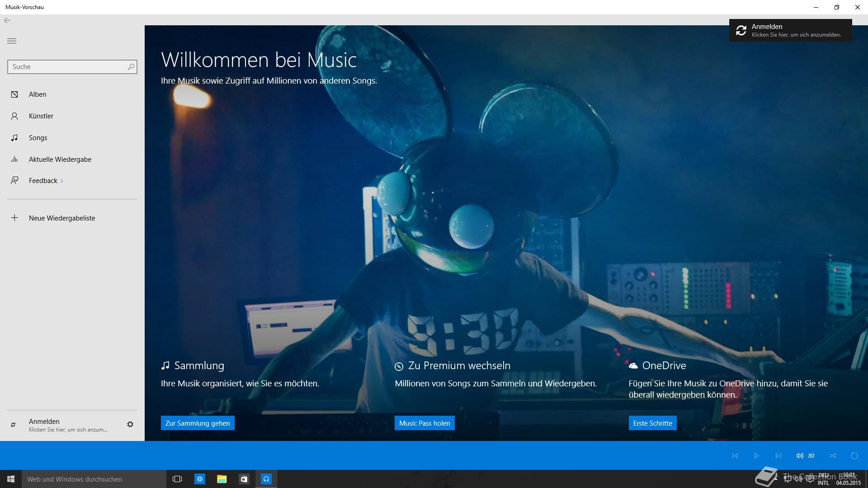This screenshot has width=868, height=488.
Task: Click the Erste Schritte button
Action: (x=652, y=423)
